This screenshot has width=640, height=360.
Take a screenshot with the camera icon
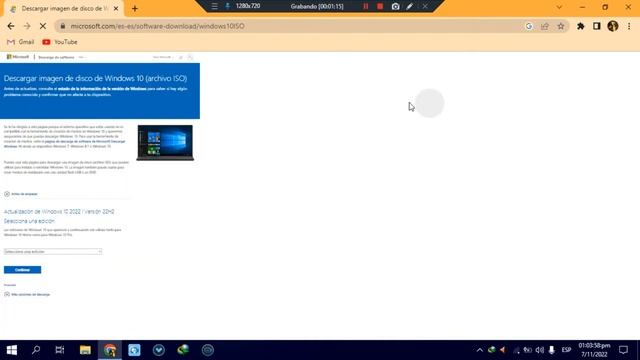(x=395, y=6)
